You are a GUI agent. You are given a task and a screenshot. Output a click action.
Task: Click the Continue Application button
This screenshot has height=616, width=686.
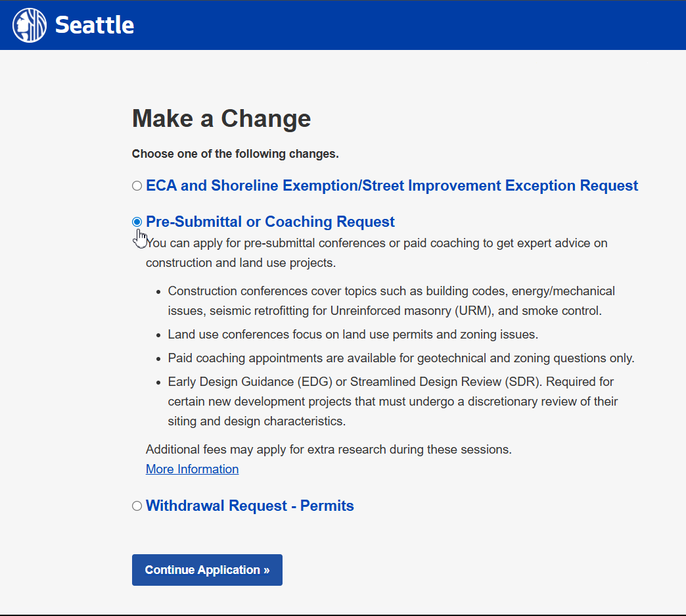point(208,569)
